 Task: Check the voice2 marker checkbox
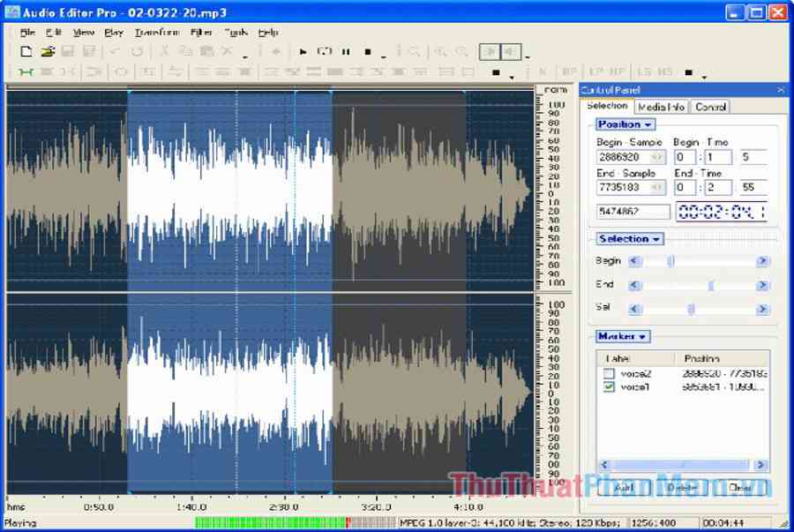609,374
